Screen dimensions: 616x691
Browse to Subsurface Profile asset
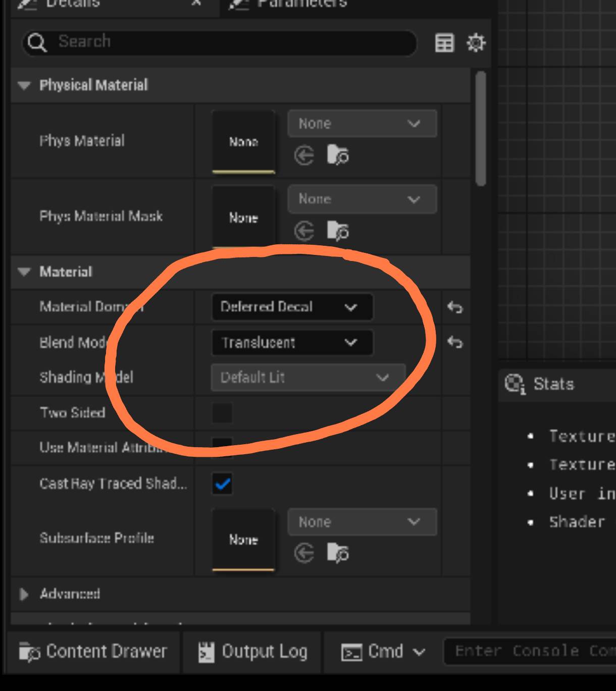click(x=338, y=553)
